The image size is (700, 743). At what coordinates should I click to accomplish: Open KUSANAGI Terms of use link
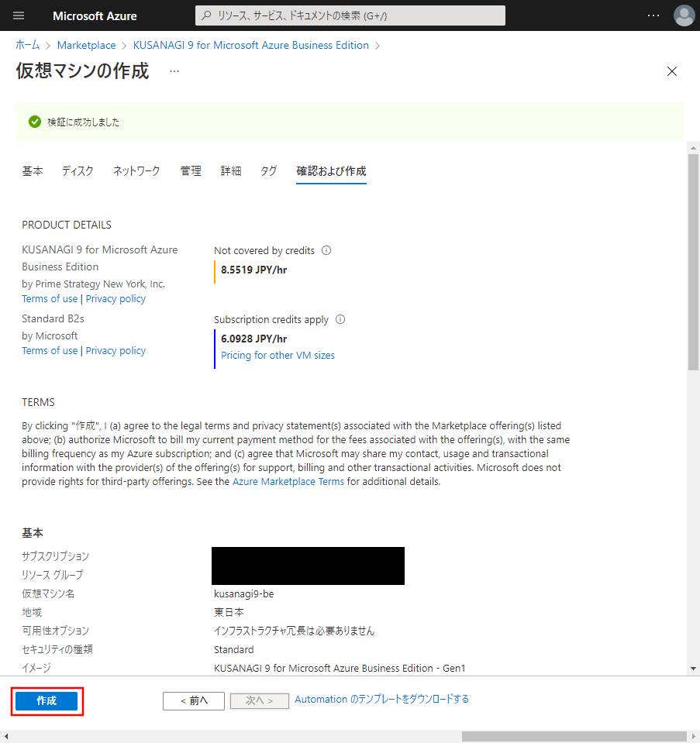[x=50, y=299]
